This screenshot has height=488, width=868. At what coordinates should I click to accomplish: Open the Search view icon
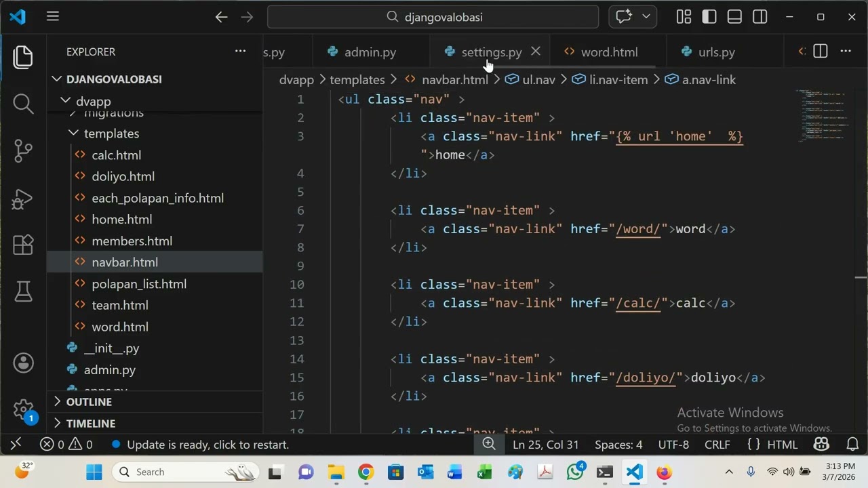click(23, 104)
